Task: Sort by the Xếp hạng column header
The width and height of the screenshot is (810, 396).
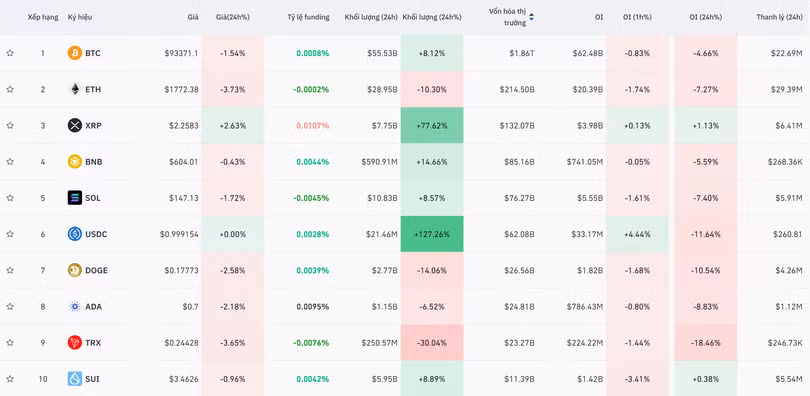Action: 43,17
